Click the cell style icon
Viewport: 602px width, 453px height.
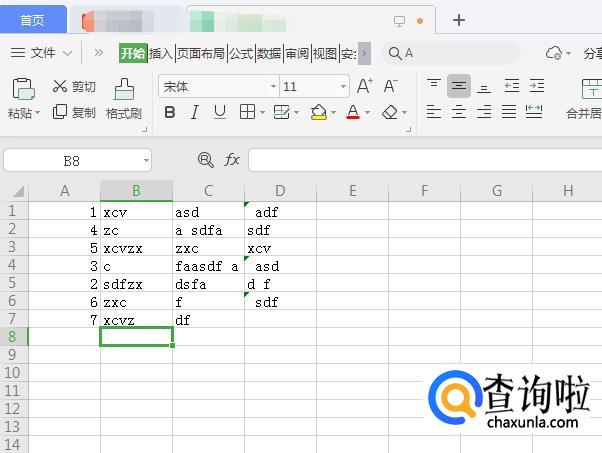point(281,112)
